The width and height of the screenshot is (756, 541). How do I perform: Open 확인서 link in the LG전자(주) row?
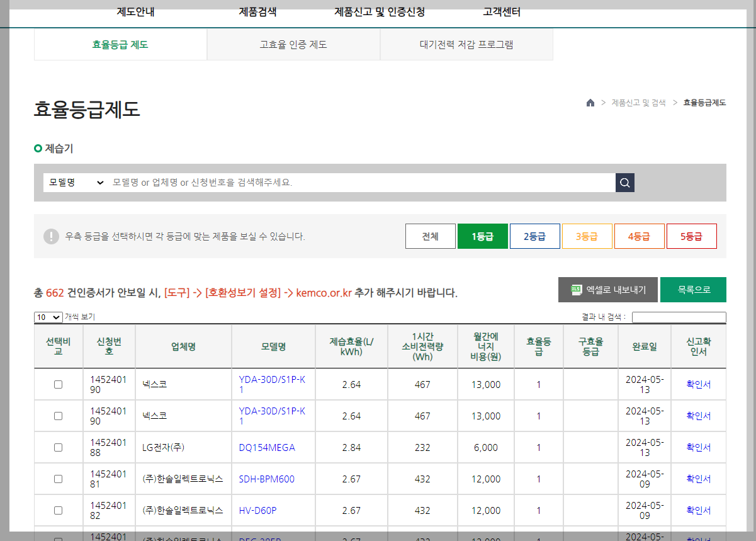(699, 448)
